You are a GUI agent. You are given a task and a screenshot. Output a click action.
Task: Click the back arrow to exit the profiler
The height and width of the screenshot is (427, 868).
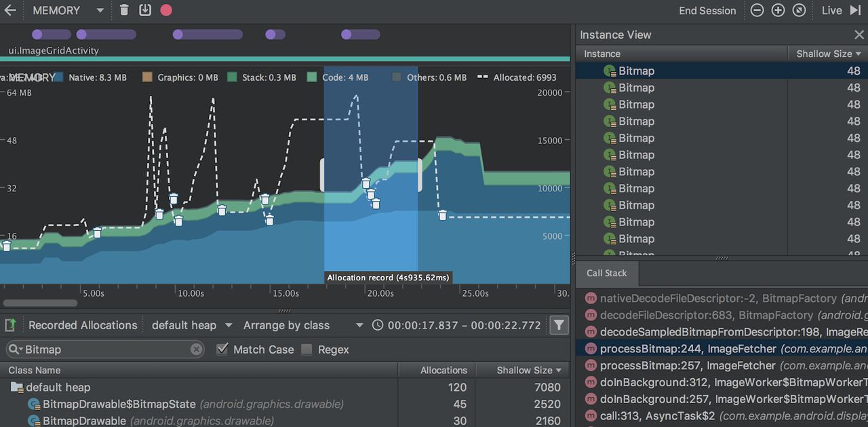pos(10,10)
